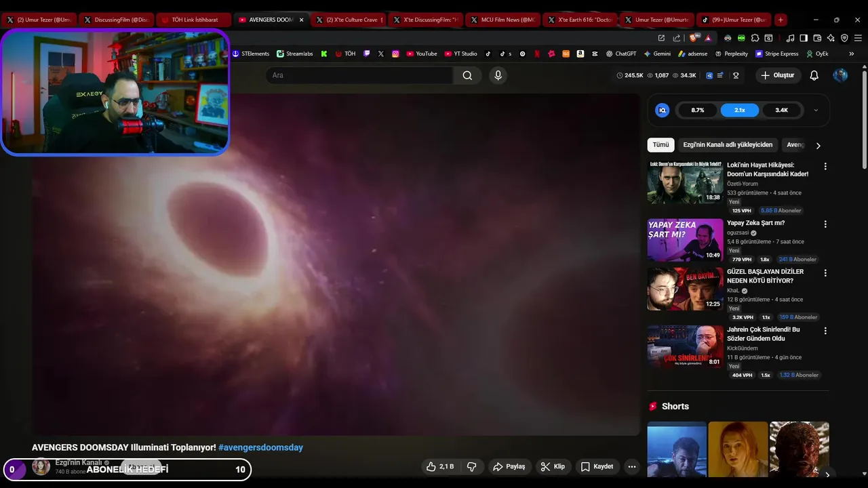
Task: Open the Gemini bookmark
Action: pyautogui.click(x=658, y=54)
